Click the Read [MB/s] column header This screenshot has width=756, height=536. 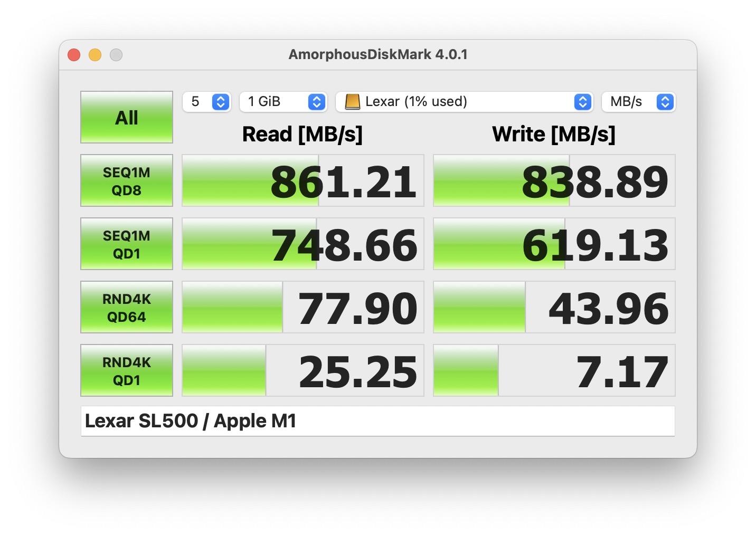click(x=303, y=135)
